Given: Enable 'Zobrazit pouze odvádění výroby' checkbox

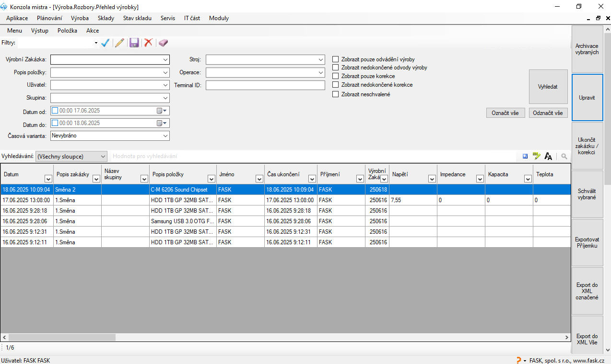Looking at the screenshot, I should click(x=336, y=59).
